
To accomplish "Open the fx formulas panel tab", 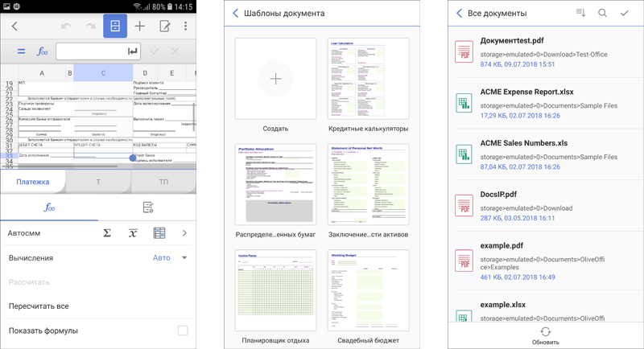I will [x=49, y=207].
